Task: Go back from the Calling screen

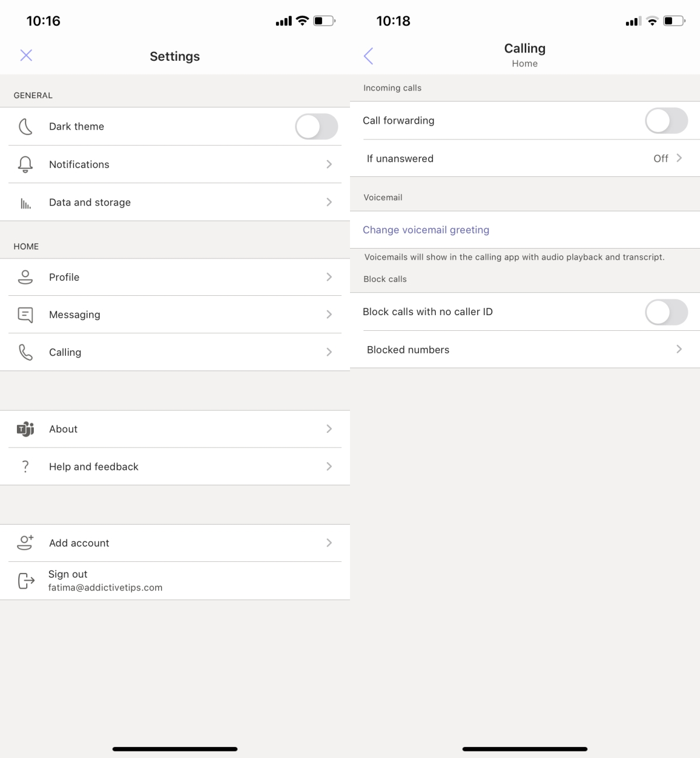Action: (x=368, y=55)
